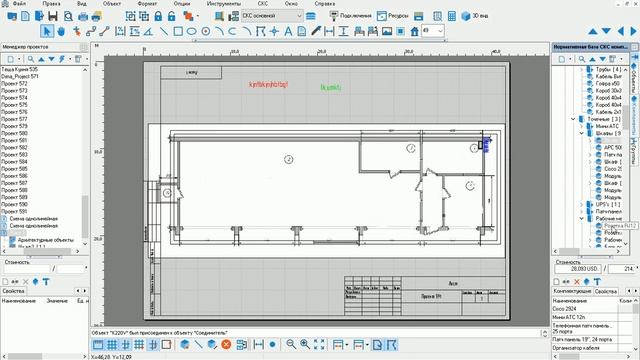Image resolution: width=640 pixels, height=360 pixels.
Task: Select 'Мини АТС 12п' in components list
Action: click(x=569, y=317)
